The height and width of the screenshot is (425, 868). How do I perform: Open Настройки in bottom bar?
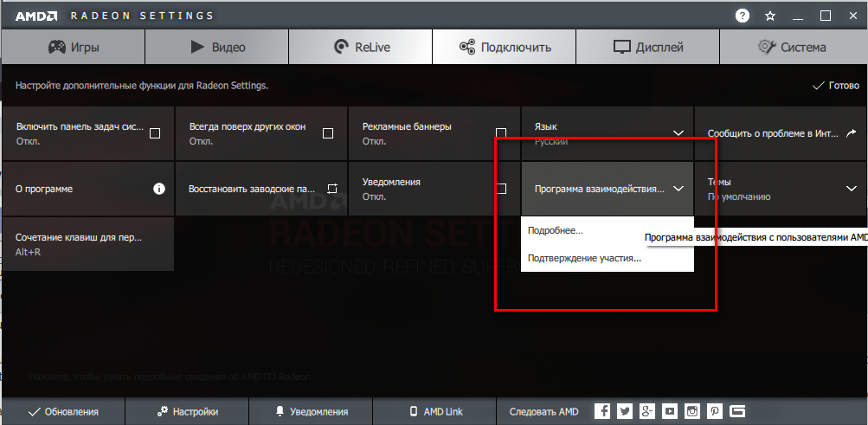(187, 412)
